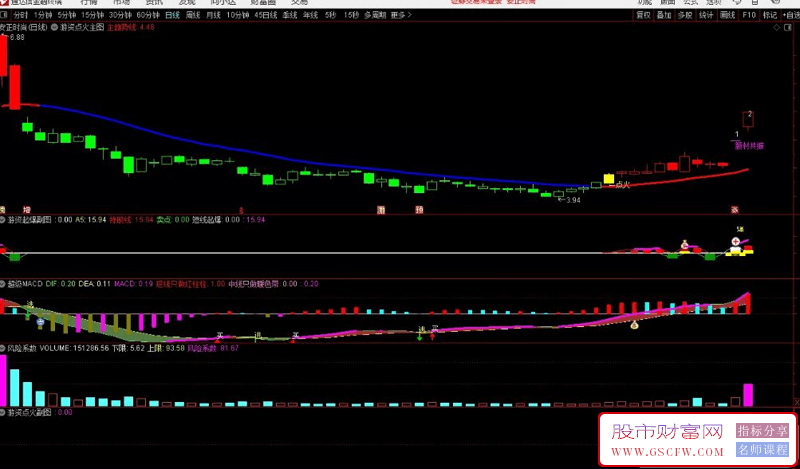Switch to 60分钟 chart period
Screen dimensions: 800x469
[x=148, y=15]
